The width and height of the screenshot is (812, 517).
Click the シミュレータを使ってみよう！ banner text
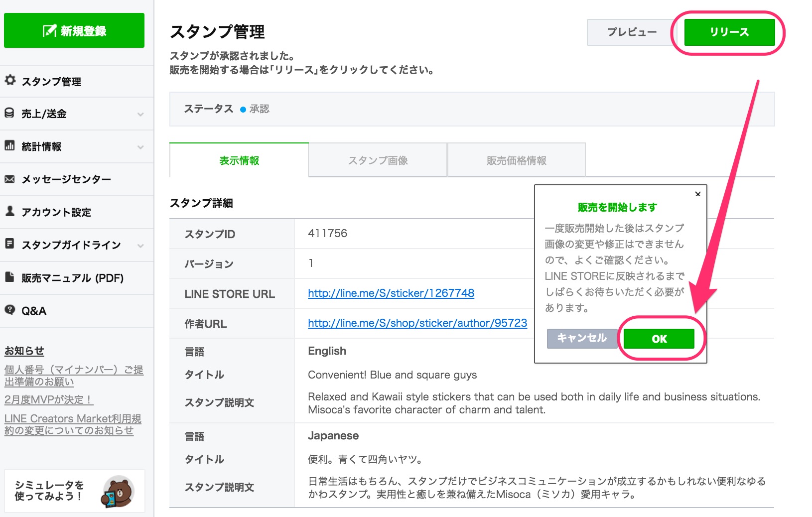[x=49, y=491]
